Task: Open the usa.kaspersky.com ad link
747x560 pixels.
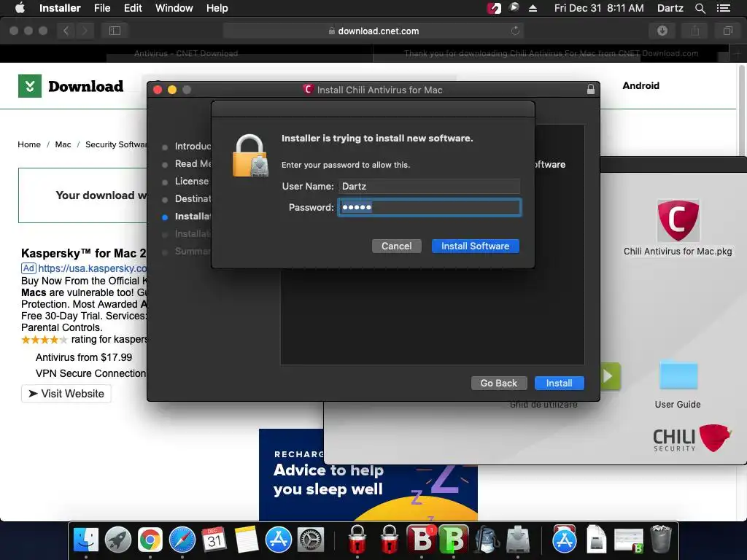Action: pos(93,268)
